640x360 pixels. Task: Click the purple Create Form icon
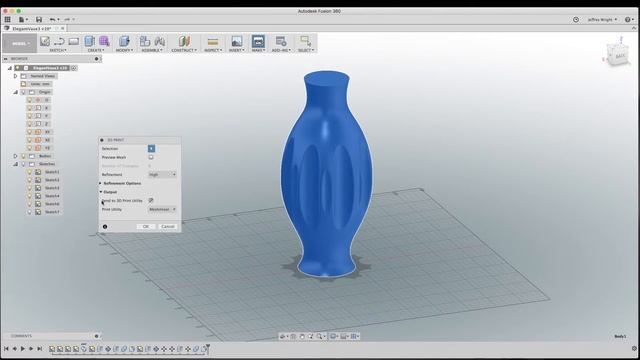[104, 41]
